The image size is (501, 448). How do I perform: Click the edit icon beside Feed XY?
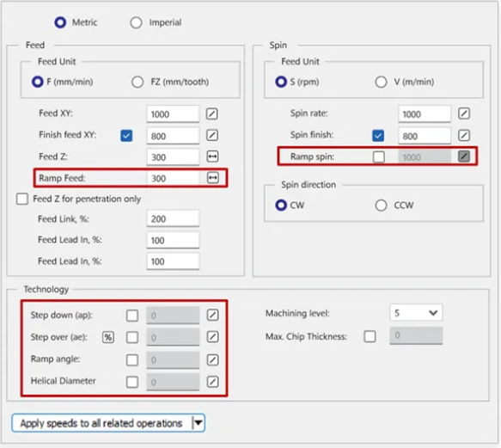tap(212, 114)
